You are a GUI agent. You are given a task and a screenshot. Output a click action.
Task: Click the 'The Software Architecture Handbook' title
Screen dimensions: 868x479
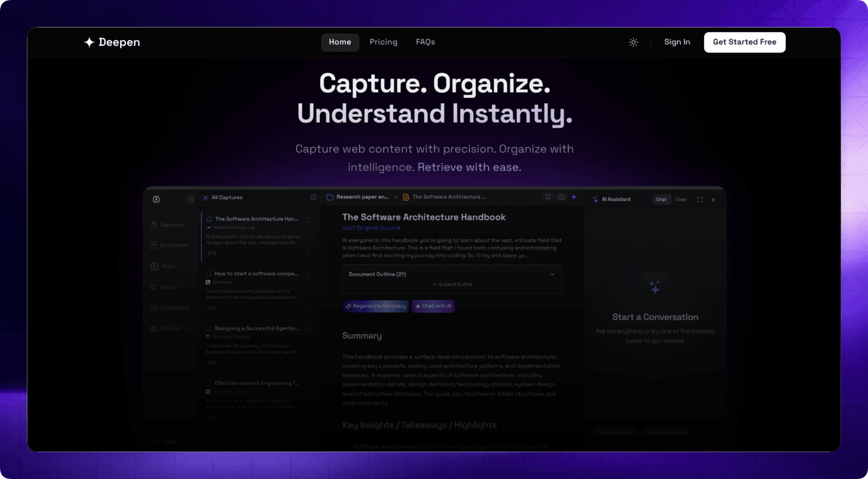click(424, 217)
